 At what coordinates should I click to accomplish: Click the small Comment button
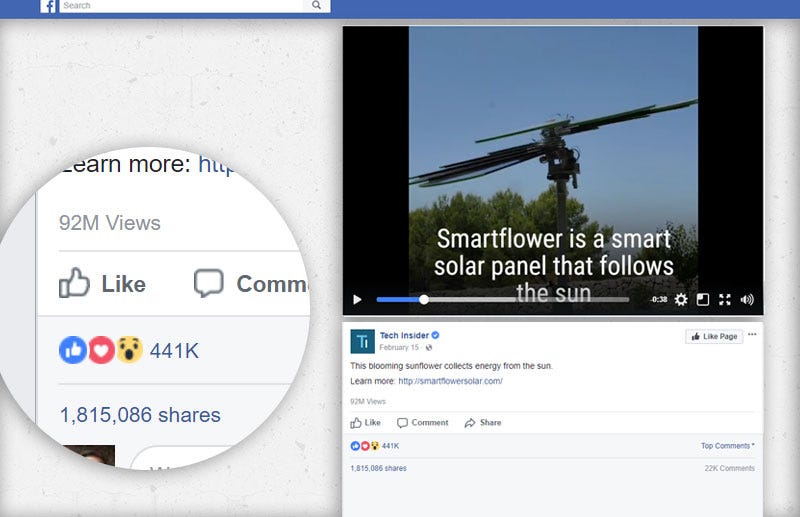[x=423, y=423]
